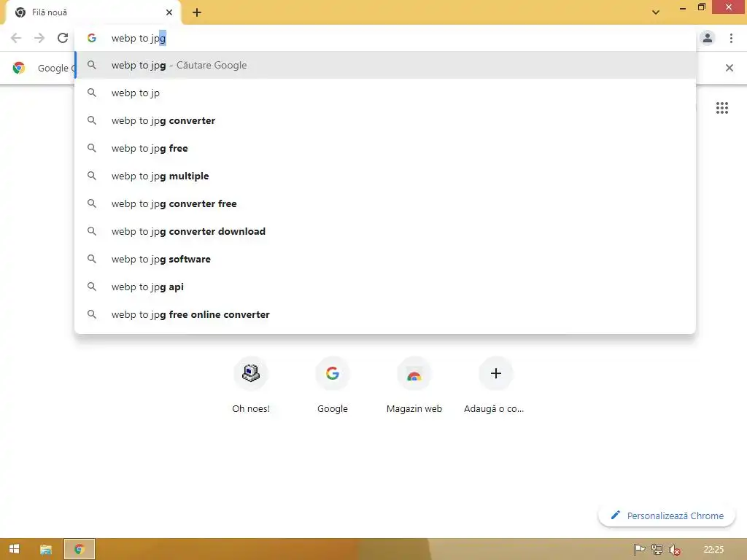This screenshot has height=560, width=747.
Task: Open the Google shortcut tile
Action: 333,385
